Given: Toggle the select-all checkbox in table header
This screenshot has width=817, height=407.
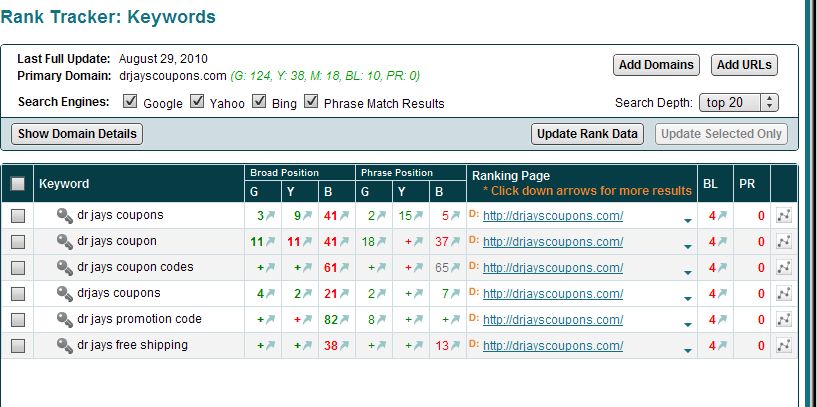Looking at the screenshot, I should point(18,183).
